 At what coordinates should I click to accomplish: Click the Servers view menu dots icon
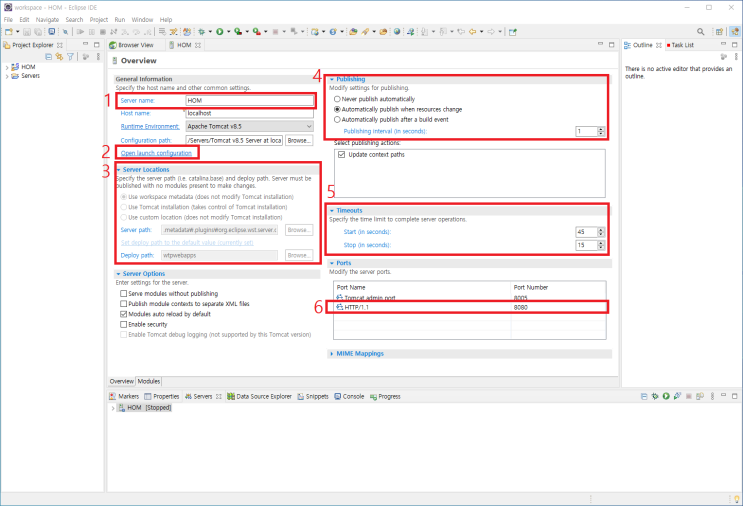pos(712,396)
